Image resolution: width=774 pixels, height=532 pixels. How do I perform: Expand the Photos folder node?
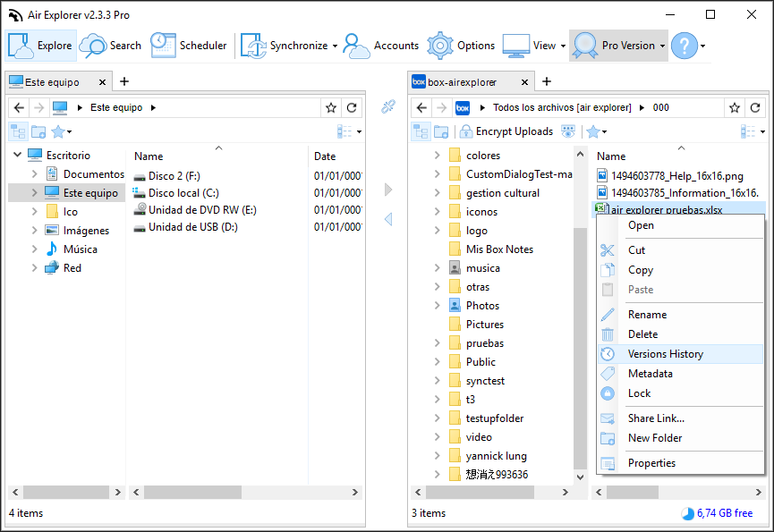pyautogui.click(x=437, y=305)
